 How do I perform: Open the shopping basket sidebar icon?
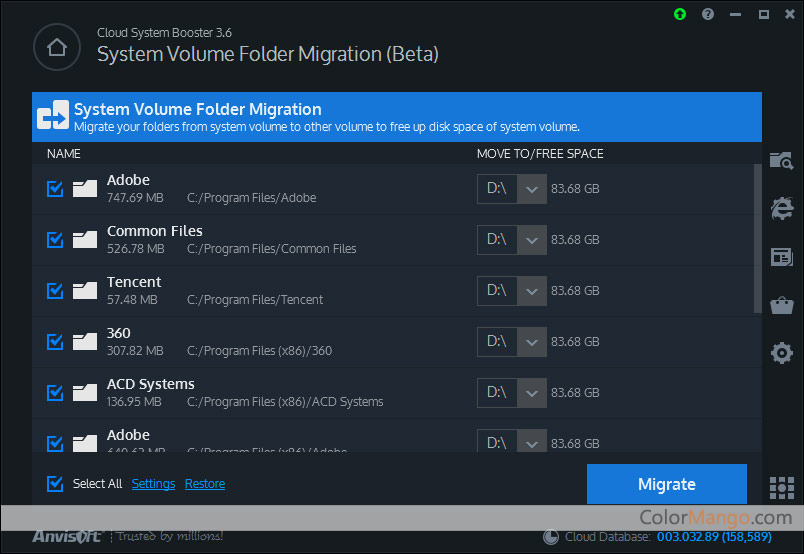pos(781,305)
